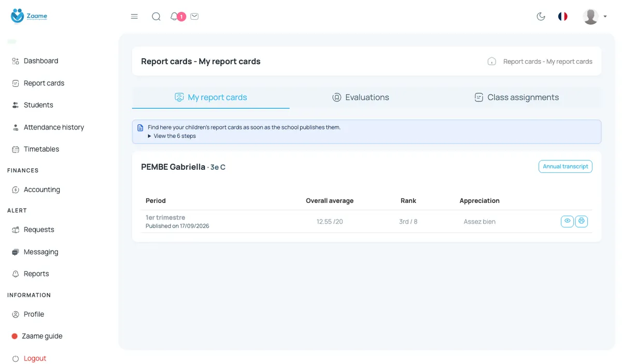
Task: Open the Annual transcript
Action: pos(566,167)
